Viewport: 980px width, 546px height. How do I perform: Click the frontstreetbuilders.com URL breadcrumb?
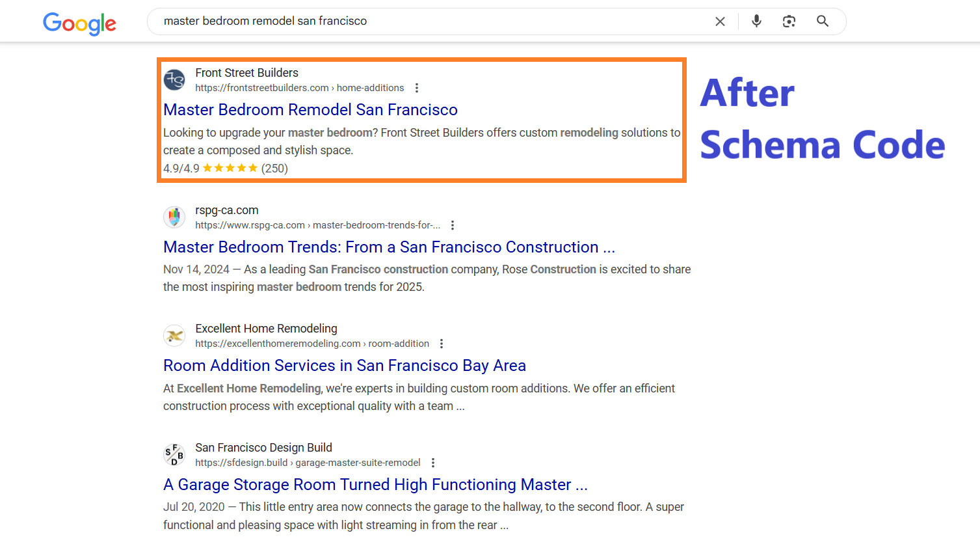click(x=299, y=88)
